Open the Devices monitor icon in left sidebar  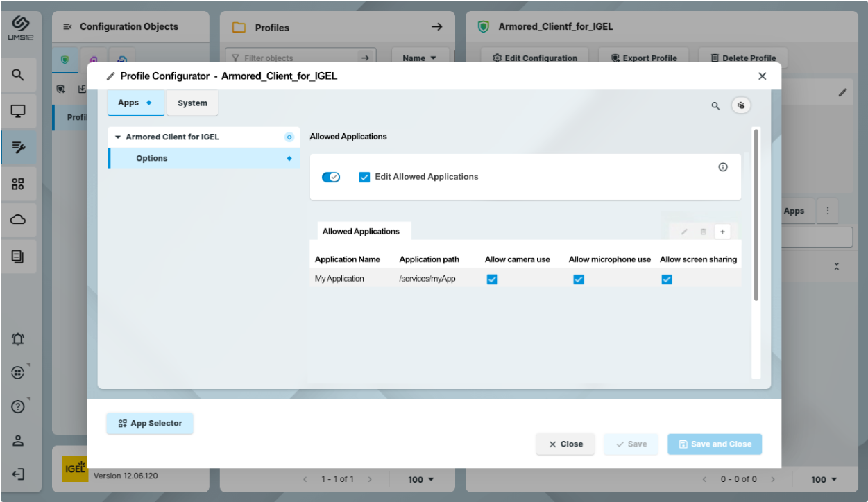(18, 111)
